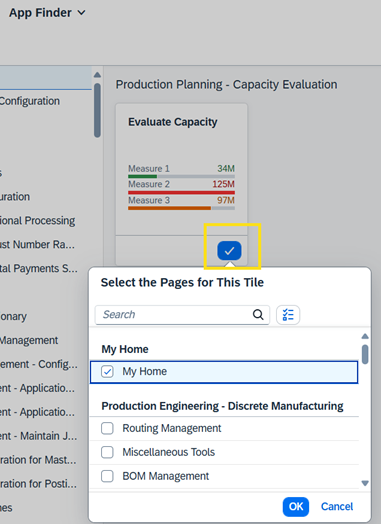Image resolution: width=381 pixels, height=524 pixels.
Task: Open the App Finder dropdown menu
Action: (47, 13)
